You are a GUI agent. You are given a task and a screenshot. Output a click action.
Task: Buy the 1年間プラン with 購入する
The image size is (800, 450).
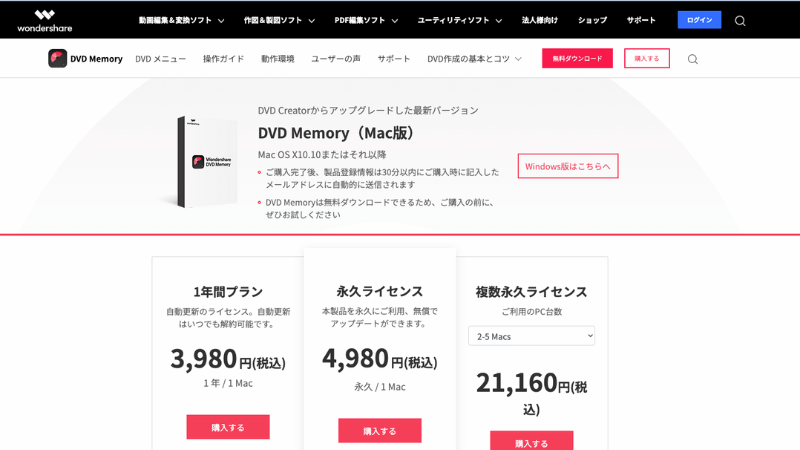pyautogui.click(x=228, y=427)
